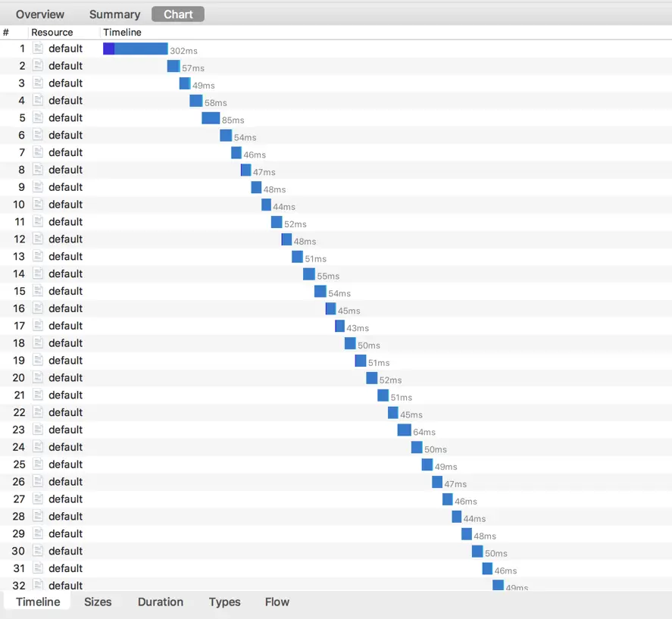Viewport: 672px width, 619px height.
Task: Click the Timeline column header
Action: click(122, 32)
